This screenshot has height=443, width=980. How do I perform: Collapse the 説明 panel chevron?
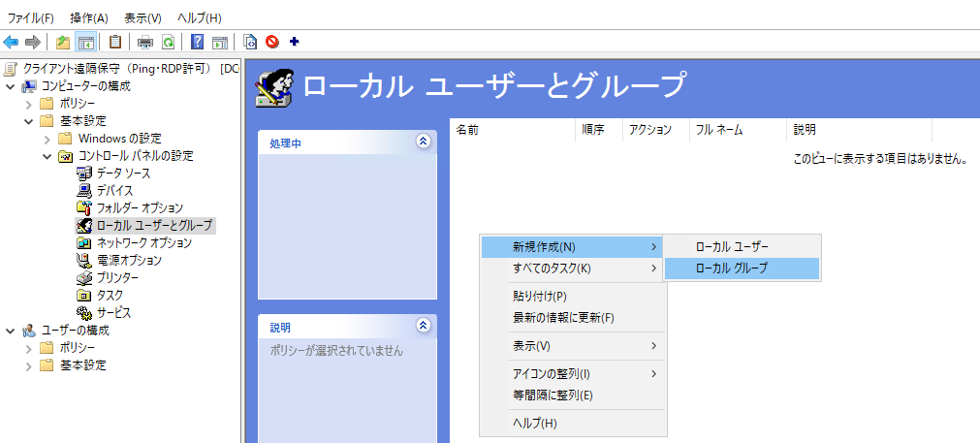[x=424, y=325]
